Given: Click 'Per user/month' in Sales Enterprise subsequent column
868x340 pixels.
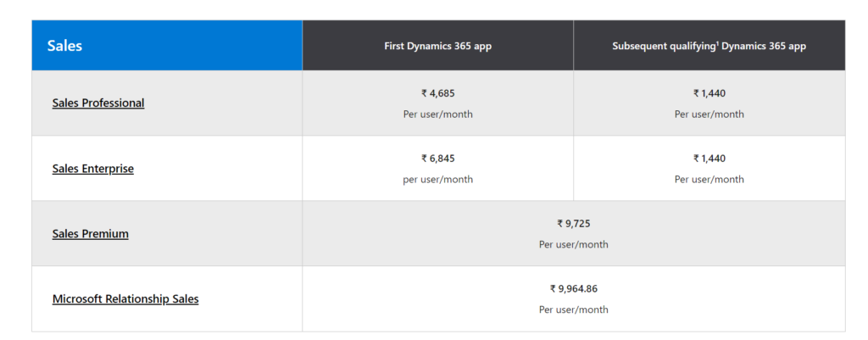Looking at the screenshot, I should [709, 179].
